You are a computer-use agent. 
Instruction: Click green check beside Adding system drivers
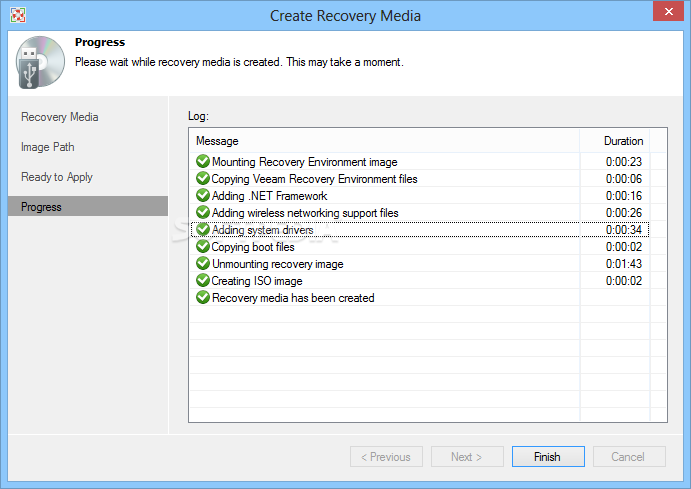coord(203,230)
